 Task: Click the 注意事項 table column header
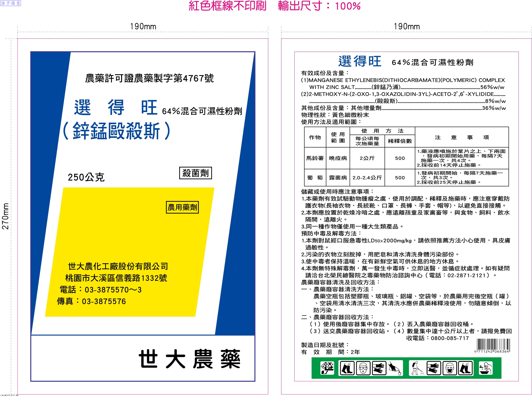tap(462, 137)
